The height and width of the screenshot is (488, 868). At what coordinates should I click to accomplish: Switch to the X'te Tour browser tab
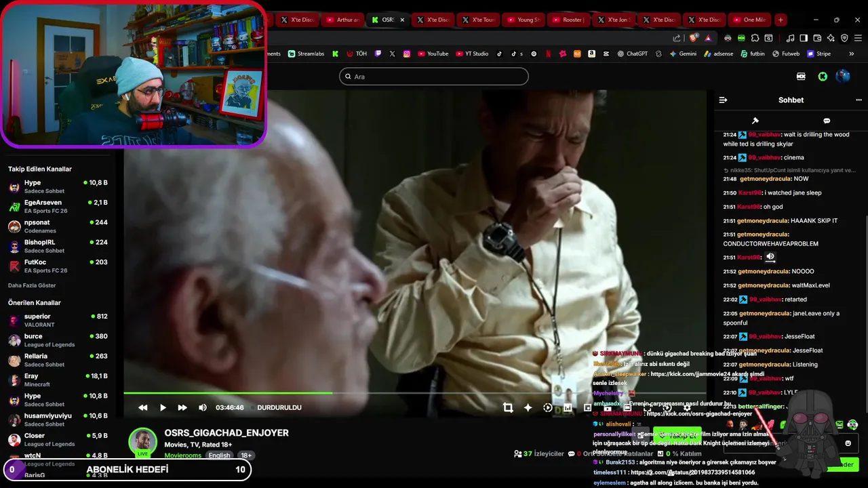477,20
